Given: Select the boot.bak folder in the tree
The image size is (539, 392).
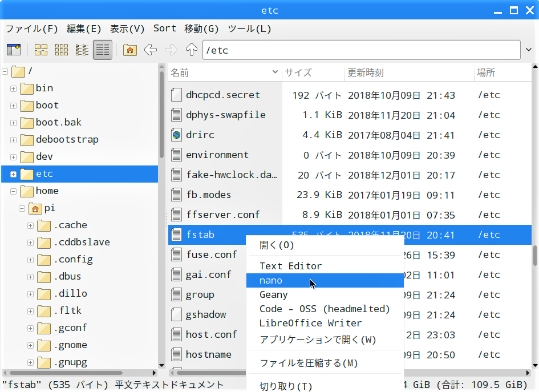Looking at the screenshot, I should pyautogui.click(x=59, y=123).
